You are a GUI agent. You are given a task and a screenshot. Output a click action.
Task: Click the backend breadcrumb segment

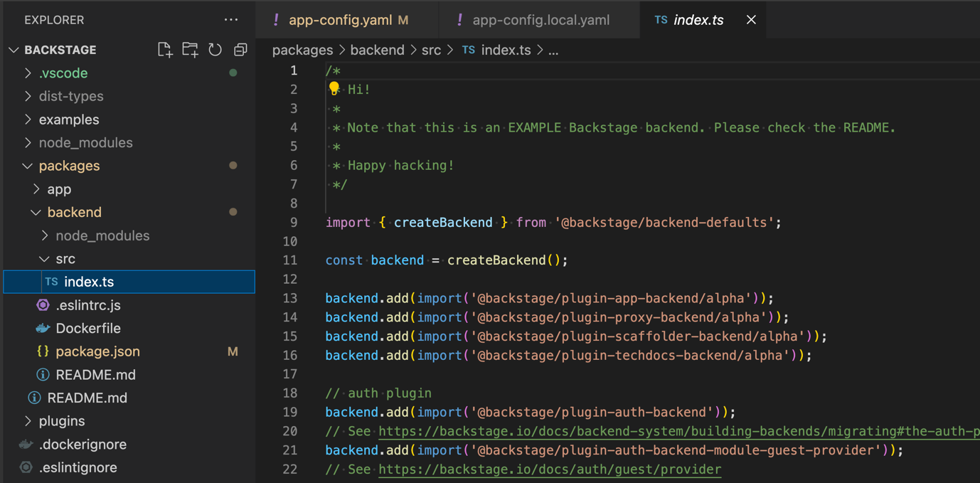click(x=377, y=50)
